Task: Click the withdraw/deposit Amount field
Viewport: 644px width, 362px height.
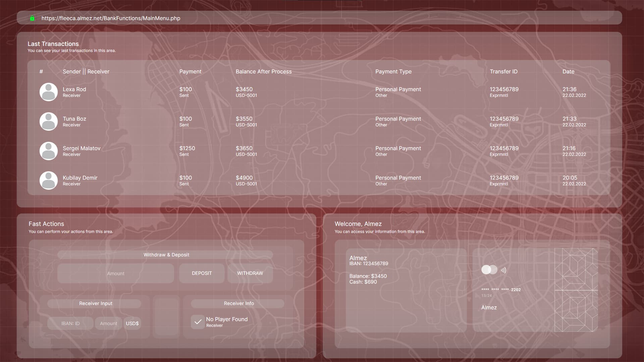Action: coord(116,274)
